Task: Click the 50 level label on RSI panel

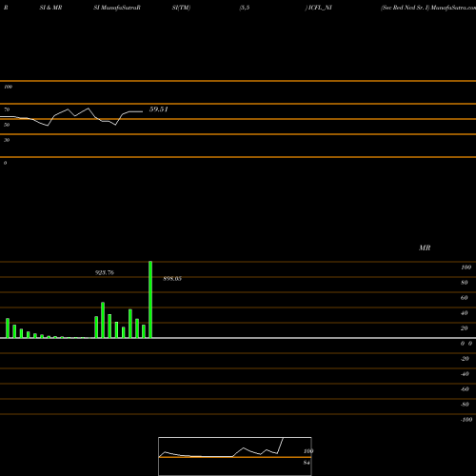Action: [x=7, y=125]
